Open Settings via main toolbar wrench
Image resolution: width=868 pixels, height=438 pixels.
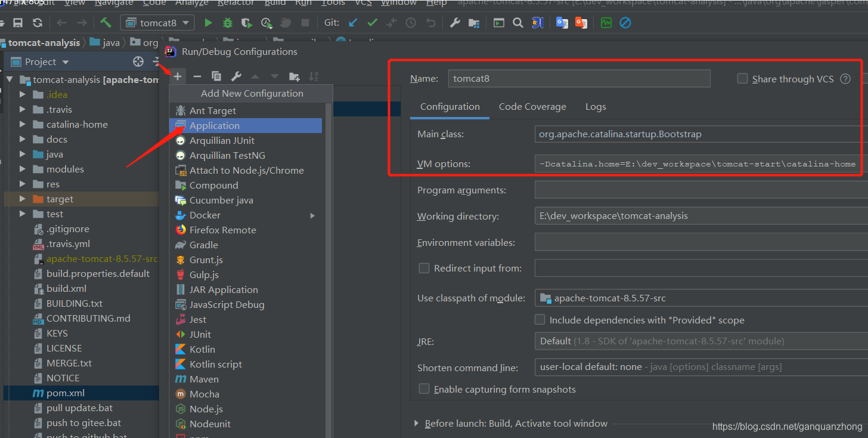(455, 23)
